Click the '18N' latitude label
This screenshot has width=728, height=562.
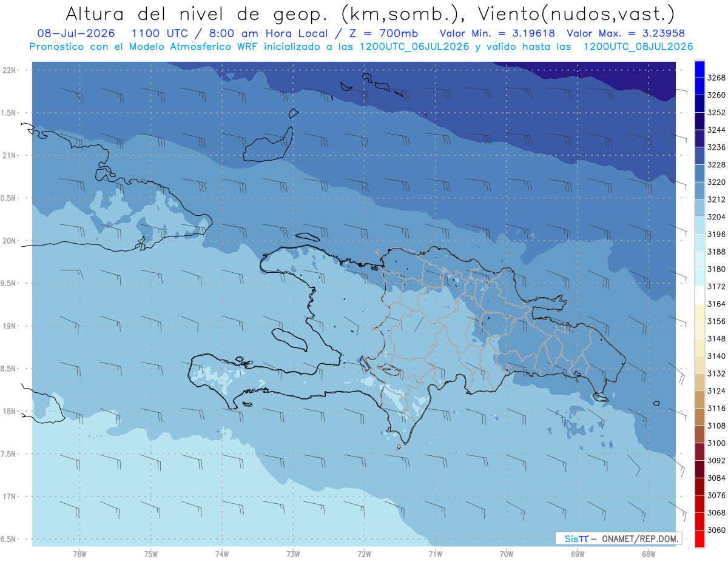9,411
